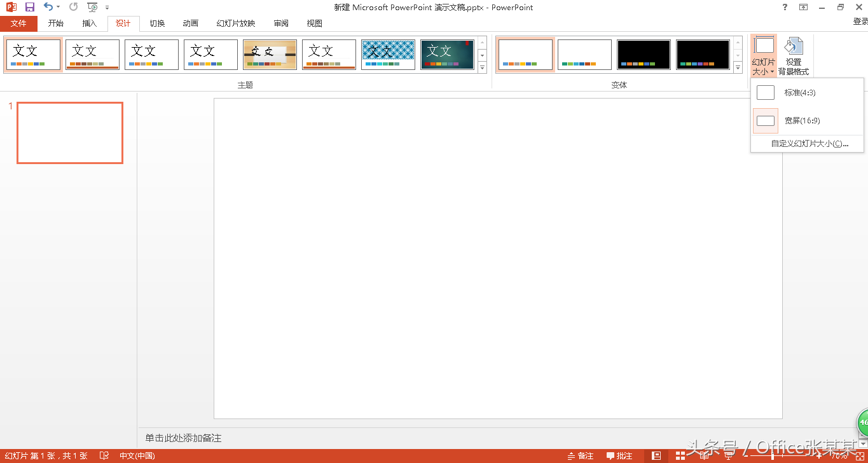The height and width of the screenshot is (463, 868).
Task: Select the first white variant
Action: point(525,55)
